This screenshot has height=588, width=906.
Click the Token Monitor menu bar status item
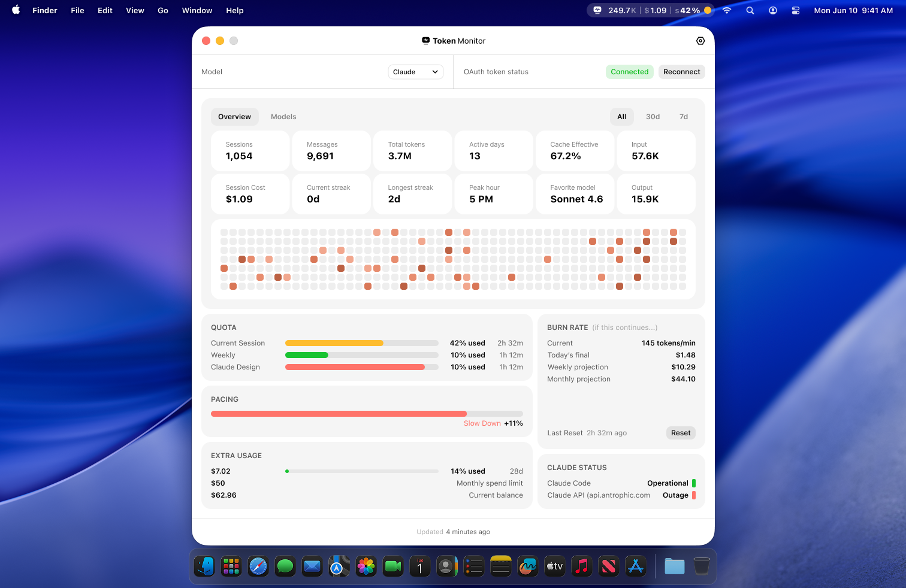tap(652, 10)
